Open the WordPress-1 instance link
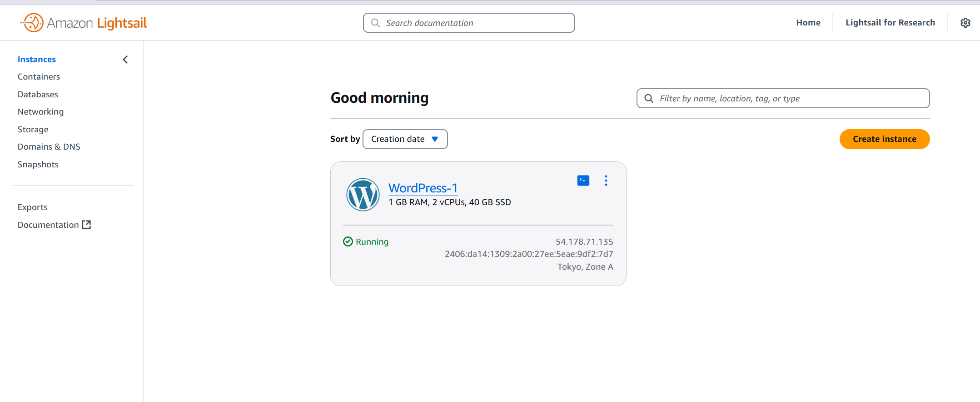Viewport: 980px width, 402px height. [x=423, y=188]
